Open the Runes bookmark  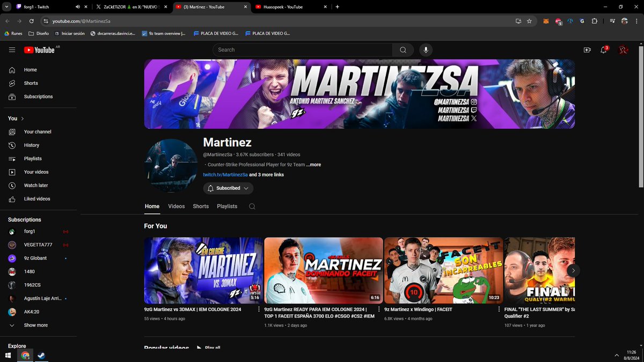tap(13, 33)
